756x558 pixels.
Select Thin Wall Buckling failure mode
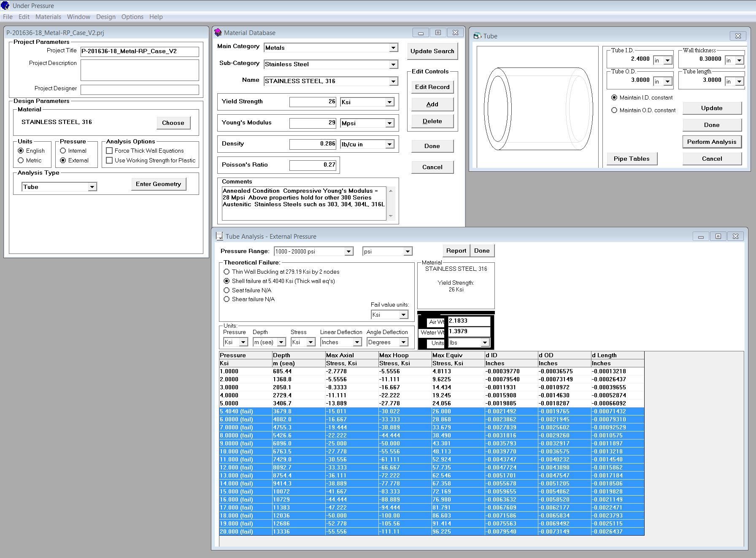227,272
